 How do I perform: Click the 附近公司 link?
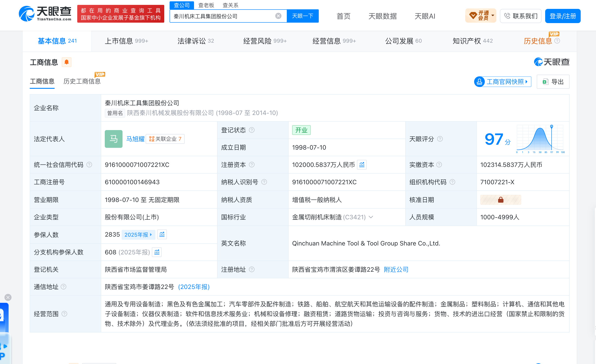pyautogui.click(x=396, y=269)
